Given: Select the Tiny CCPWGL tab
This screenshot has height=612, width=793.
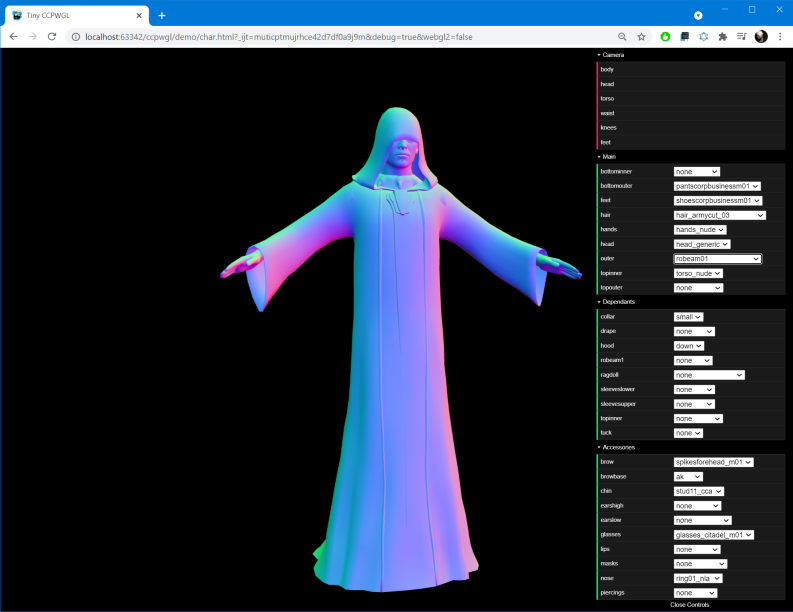Looking at the screenshot, I should click(77, 16).
